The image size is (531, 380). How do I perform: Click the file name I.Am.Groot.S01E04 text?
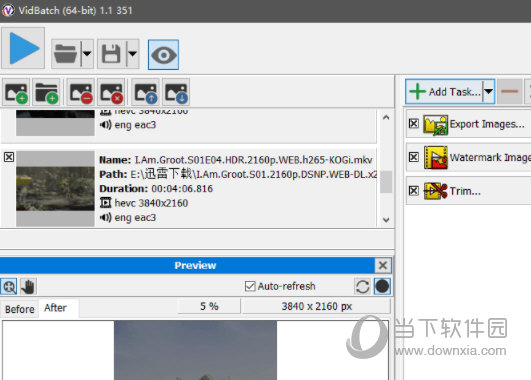coord(253,160)
